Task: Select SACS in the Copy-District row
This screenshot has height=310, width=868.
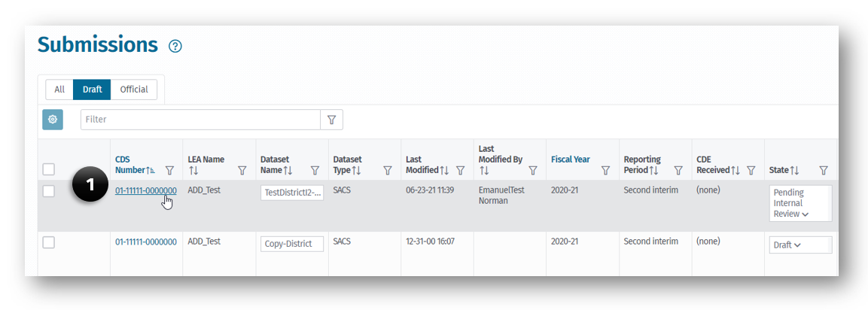Action: pos(342,242)
